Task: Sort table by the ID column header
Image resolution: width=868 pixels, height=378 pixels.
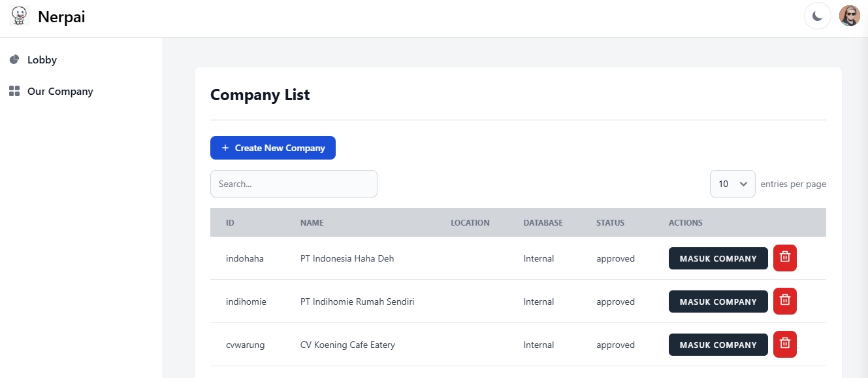Action: coord(230,223)
